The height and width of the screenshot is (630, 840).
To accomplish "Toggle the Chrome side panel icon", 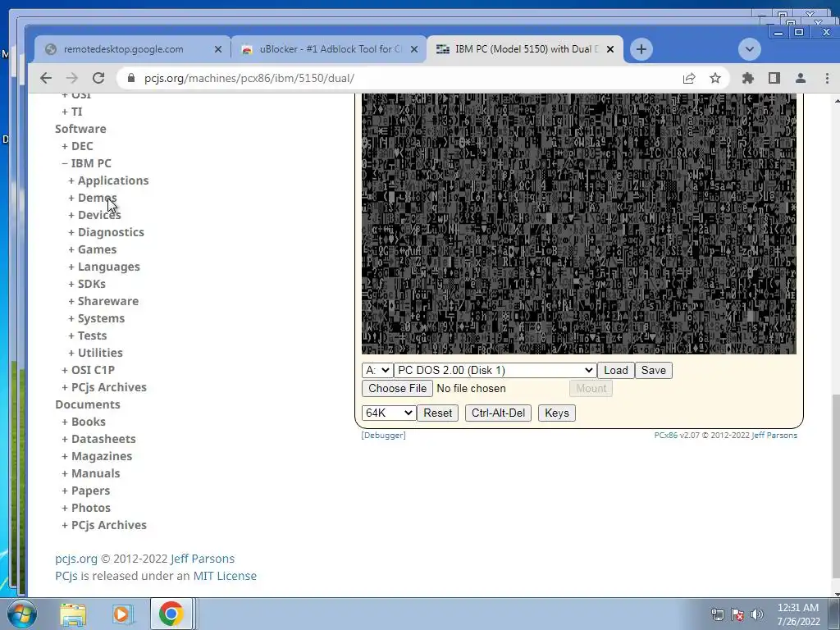I will 774,78.
